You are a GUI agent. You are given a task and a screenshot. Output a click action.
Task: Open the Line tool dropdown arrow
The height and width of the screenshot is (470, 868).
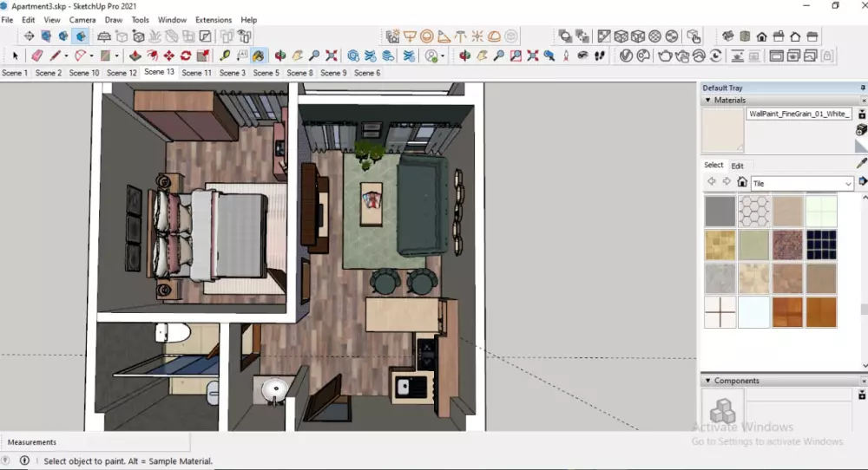point(67,55)
